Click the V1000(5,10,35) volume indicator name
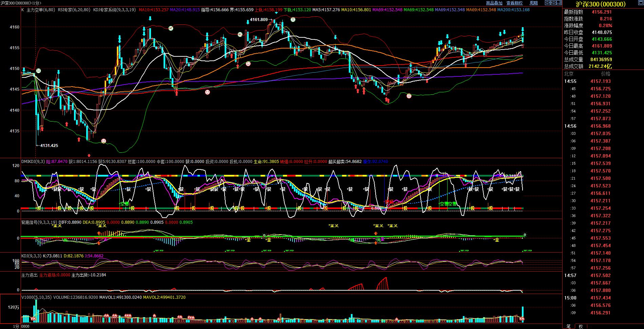Image resolution: width=644 pixels, height=329 pixels. pos(37,297)
